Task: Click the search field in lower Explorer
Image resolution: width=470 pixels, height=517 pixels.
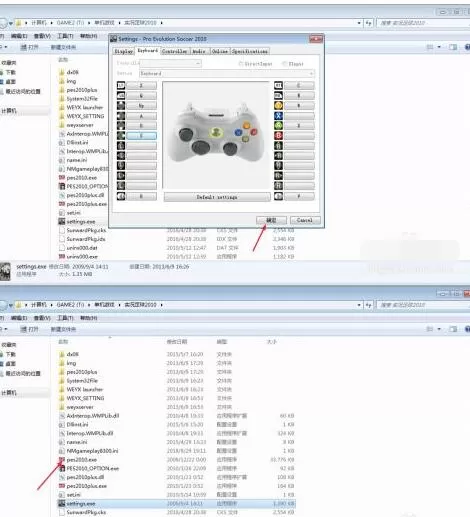Action: pos(423,305)
